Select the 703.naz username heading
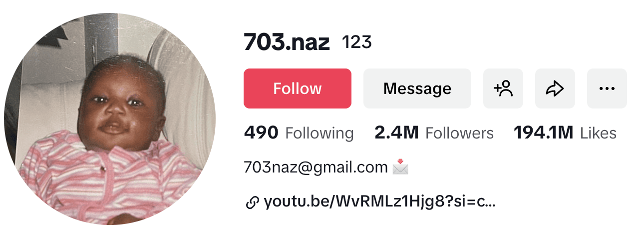This screenshot has height=241, width=644. [x=287, y=42]
